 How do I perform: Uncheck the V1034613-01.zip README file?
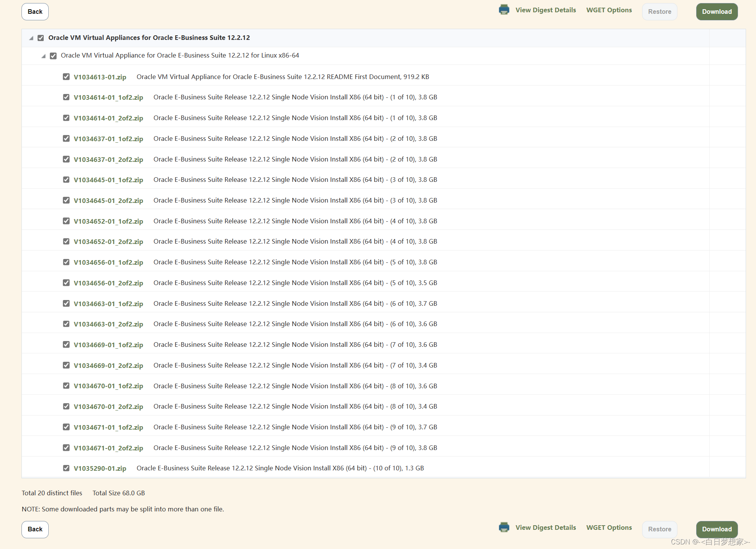66,76
